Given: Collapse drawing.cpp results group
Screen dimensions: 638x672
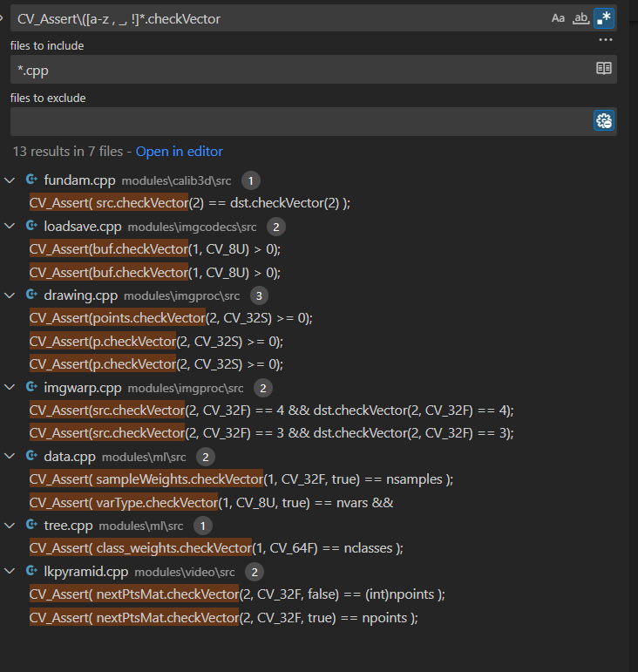Looking at the screenshot, I should pos(10,295).
